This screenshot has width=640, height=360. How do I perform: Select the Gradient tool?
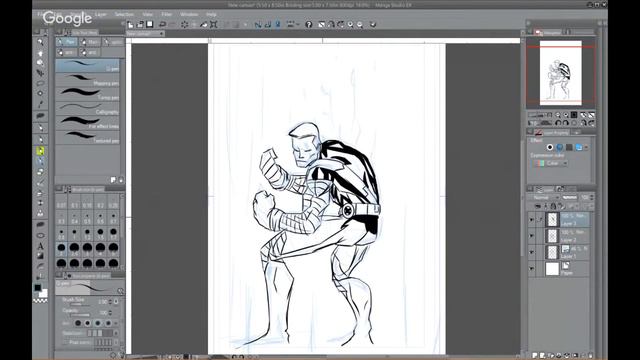click(x=40, y=256)
